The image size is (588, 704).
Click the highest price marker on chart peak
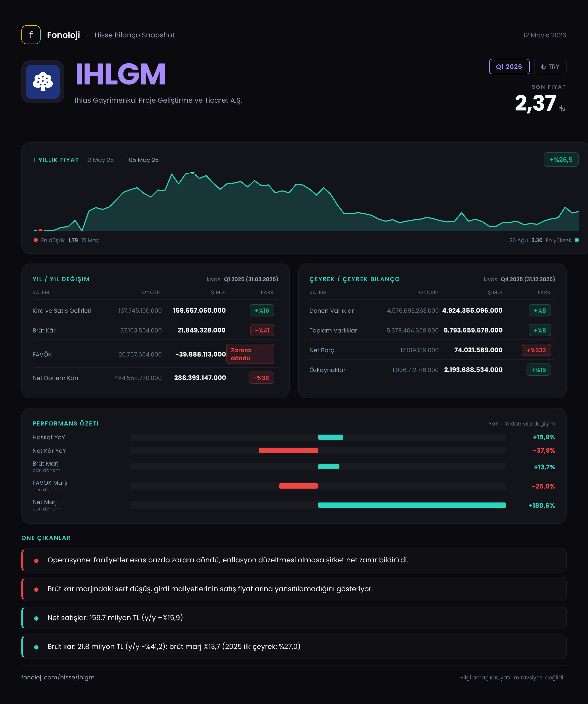pos(192,173)
